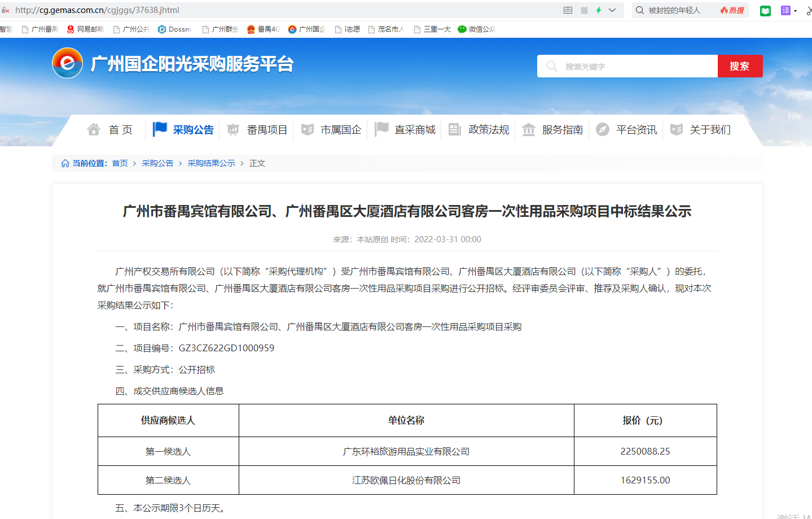
Task: Click the QR grid icon in address bar
Action: click(x=584, y=10)
